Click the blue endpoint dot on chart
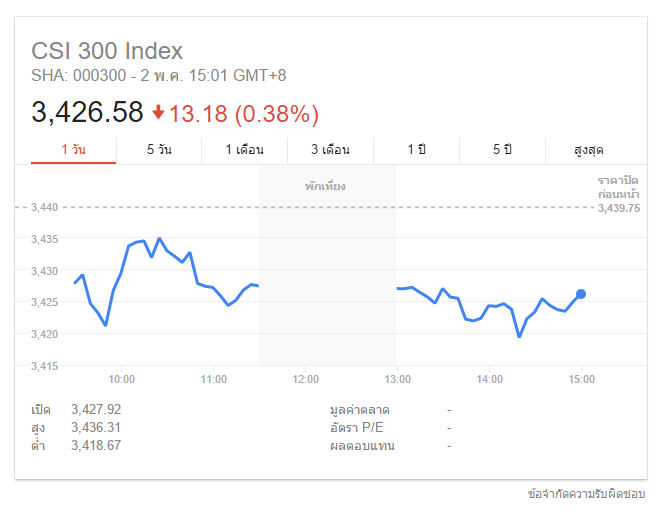The image size is (666, 520). (581, 294)
